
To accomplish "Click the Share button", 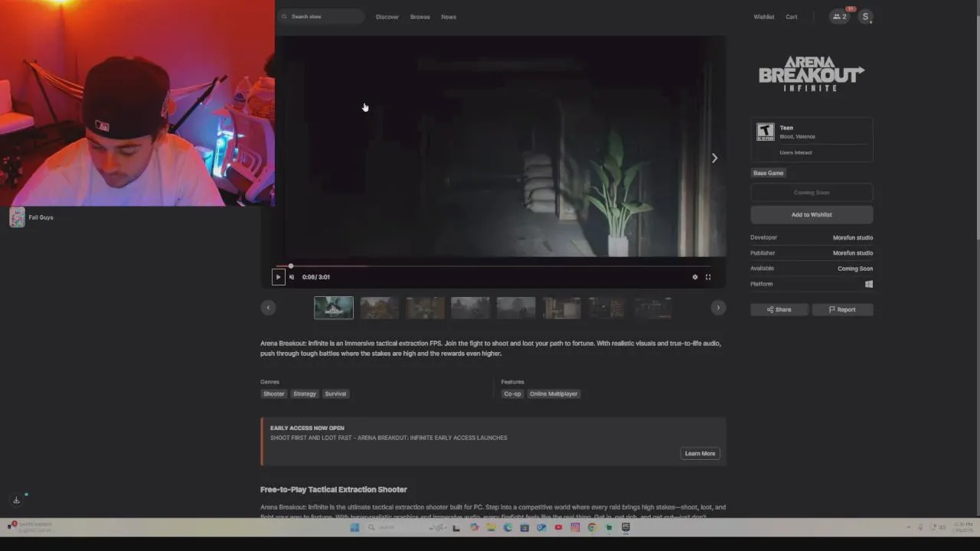I will tap(779, 310).
